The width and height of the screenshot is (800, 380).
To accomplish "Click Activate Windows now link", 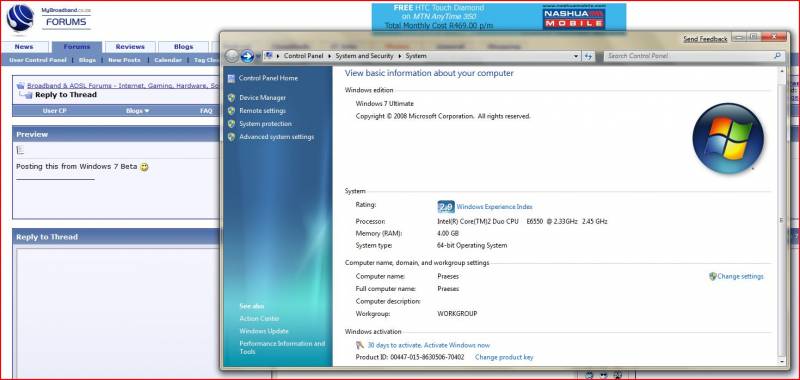I will [457, 345].
